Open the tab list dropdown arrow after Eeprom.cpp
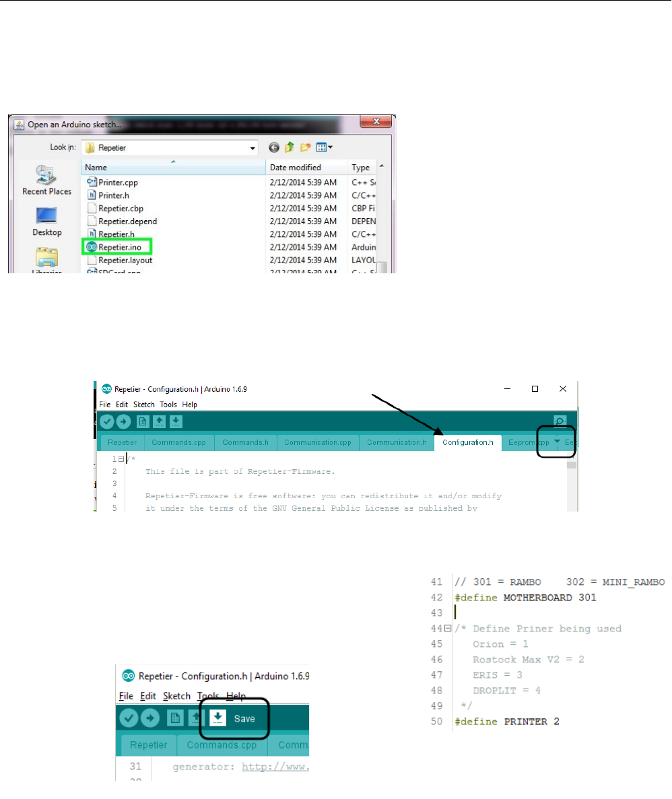 click(557, 442)
